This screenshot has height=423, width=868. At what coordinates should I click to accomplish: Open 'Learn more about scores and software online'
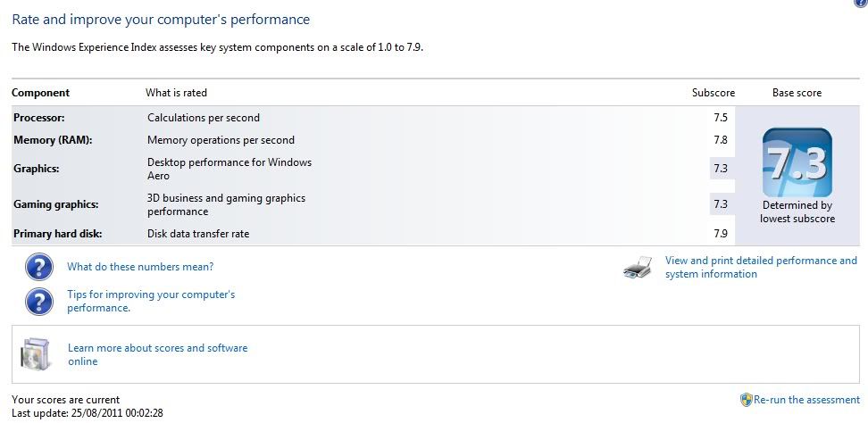[158, 354]
